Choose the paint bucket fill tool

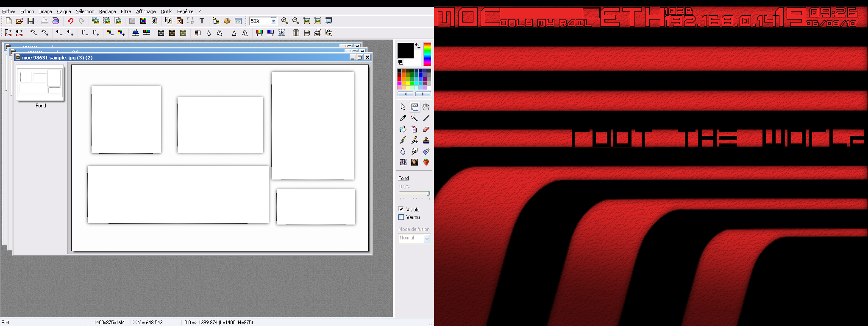point(403,129)
